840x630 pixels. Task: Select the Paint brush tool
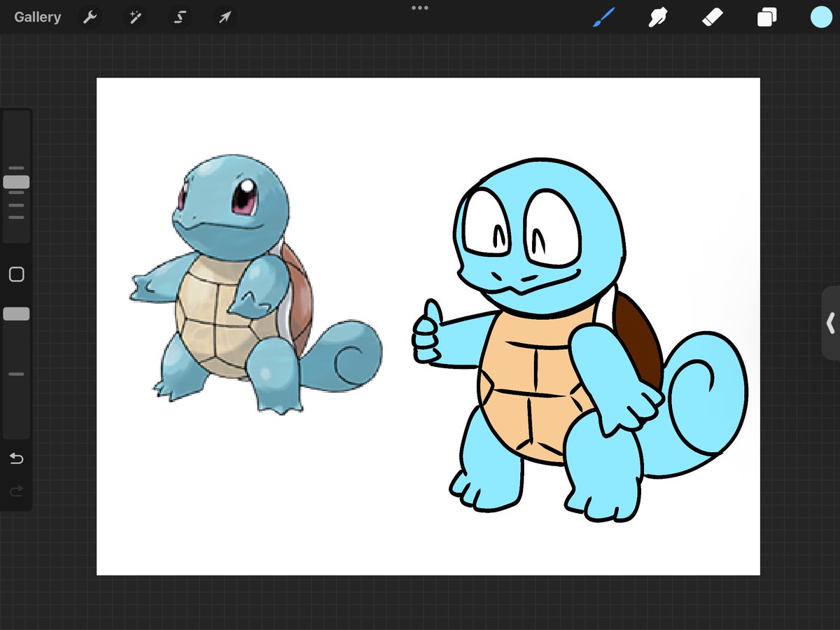point(603,17)
